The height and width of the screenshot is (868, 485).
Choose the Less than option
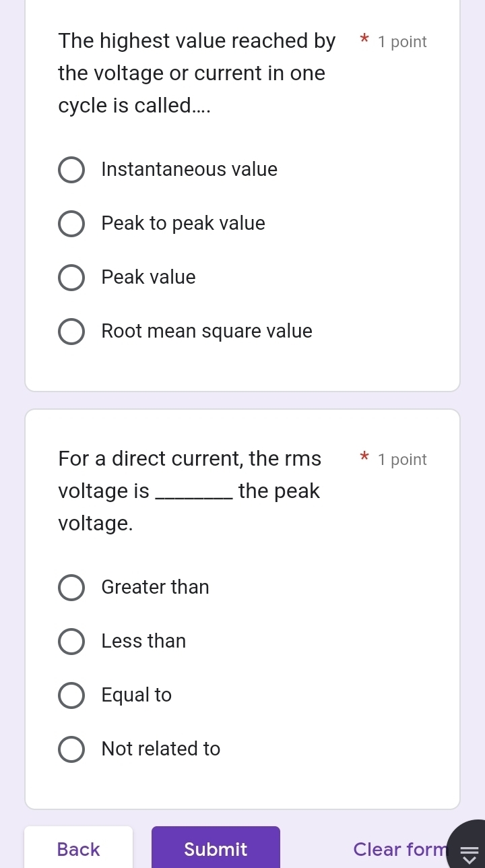[x=71, y=642]
